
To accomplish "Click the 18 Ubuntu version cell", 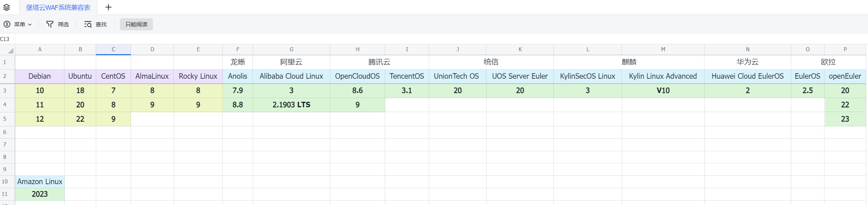I will 80,90.
